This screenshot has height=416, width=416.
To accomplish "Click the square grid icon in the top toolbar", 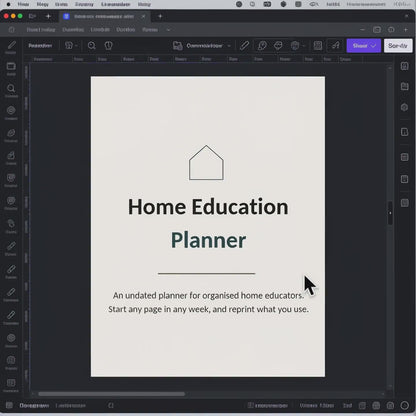I will 318,46.
